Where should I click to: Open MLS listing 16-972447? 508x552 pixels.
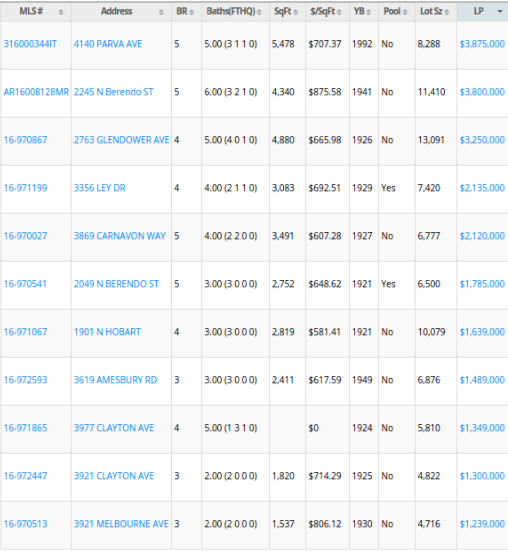coord(25,476)
